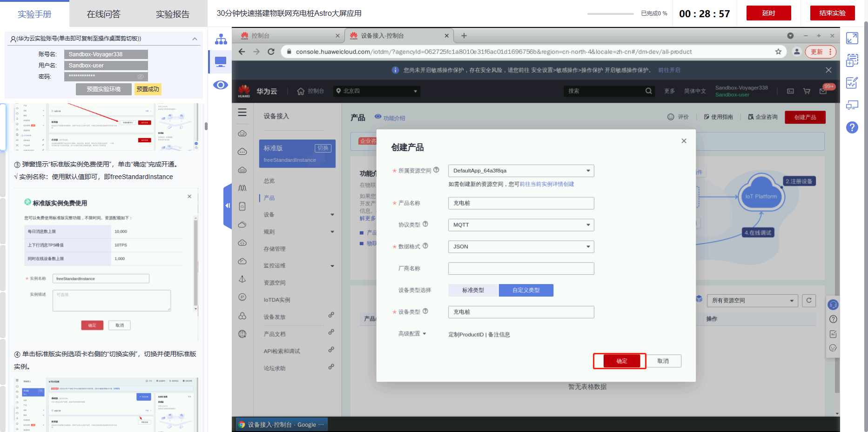Dismiss the security warning banner
Viewport: 868px width, 432px height.
click(x=828, y=70)
